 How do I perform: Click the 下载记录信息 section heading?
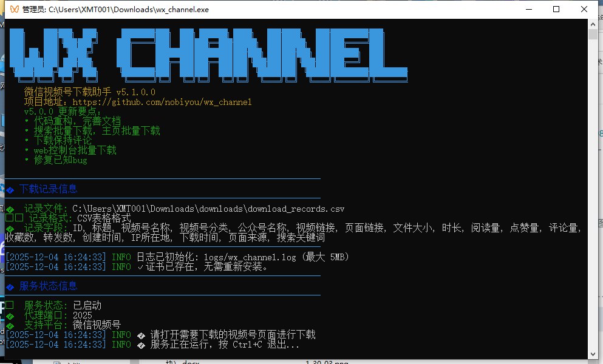[x=49, y=189]
